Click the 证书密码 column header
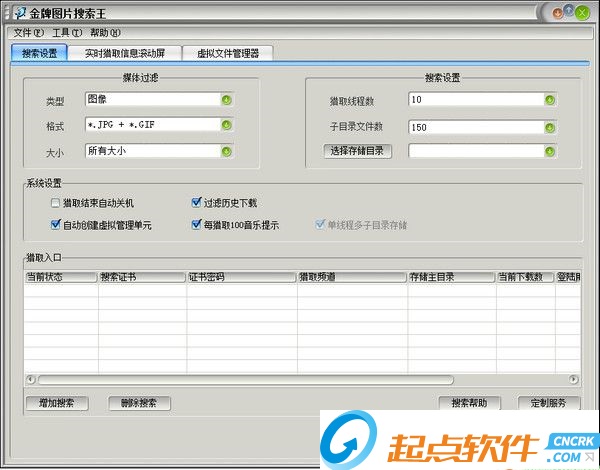This screenshot has height=470, width=600. (x=241, y=277)
